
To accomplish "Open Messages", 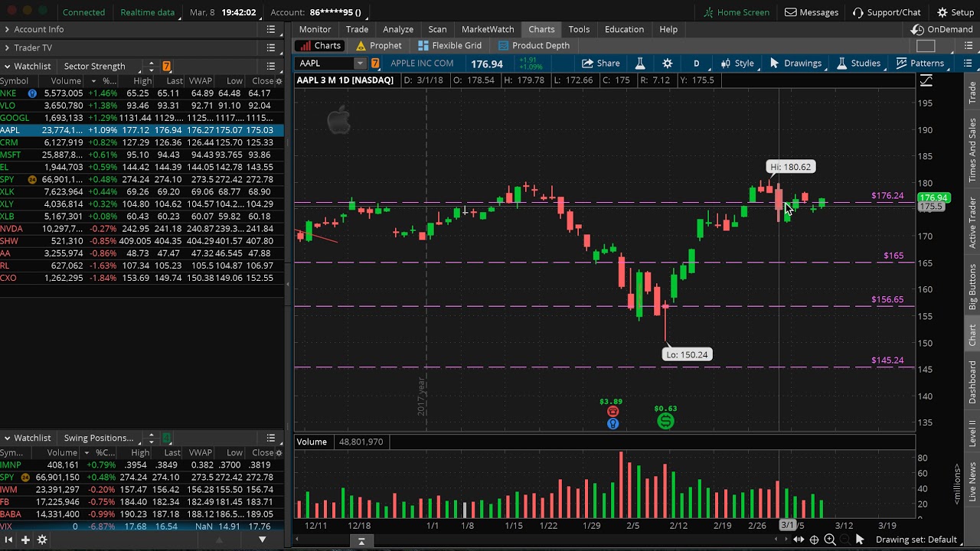I will pyautogui.click(x=812, y=12).
